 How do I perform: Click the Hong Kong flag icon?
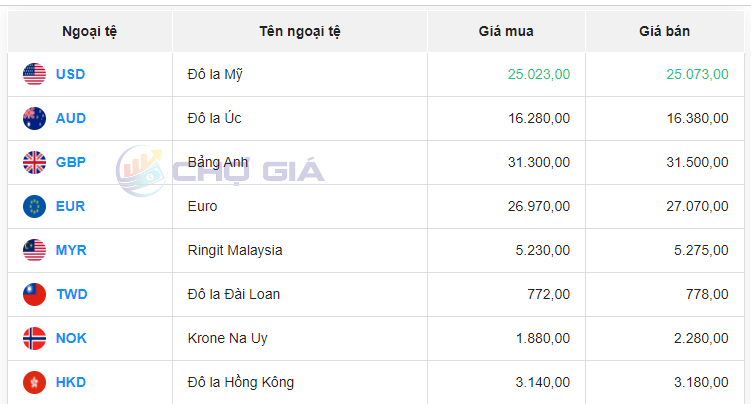[35, 382]
